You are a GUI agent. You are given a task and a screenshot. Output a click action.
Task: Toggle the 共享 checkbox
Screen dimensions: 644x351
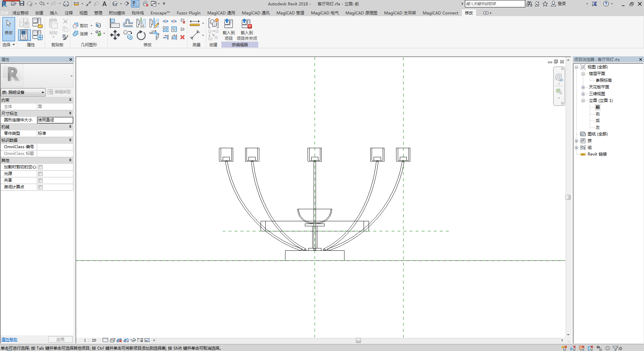40,180
